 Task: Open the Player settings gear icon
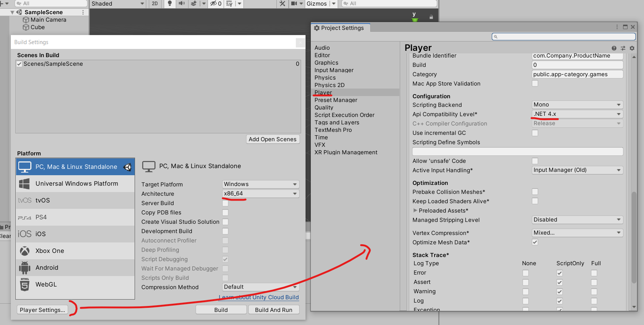[x=632, y=48]
